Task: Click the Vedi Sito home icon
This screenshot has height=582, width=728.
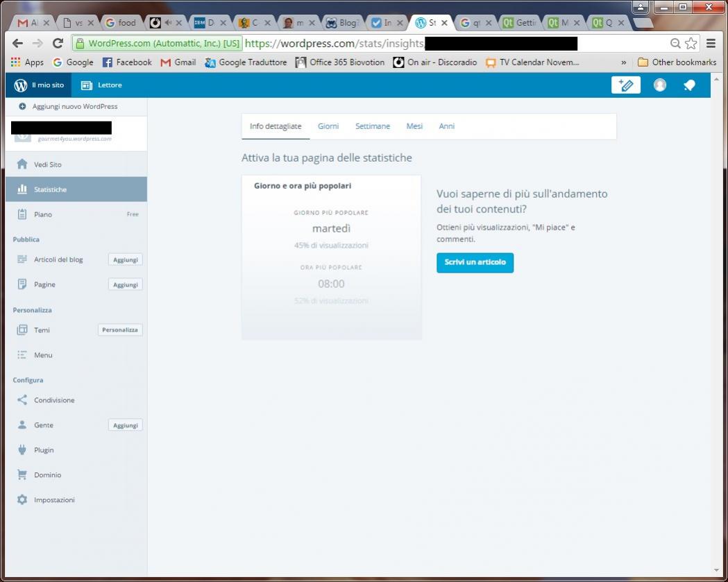Action: (x=22, y=165)
